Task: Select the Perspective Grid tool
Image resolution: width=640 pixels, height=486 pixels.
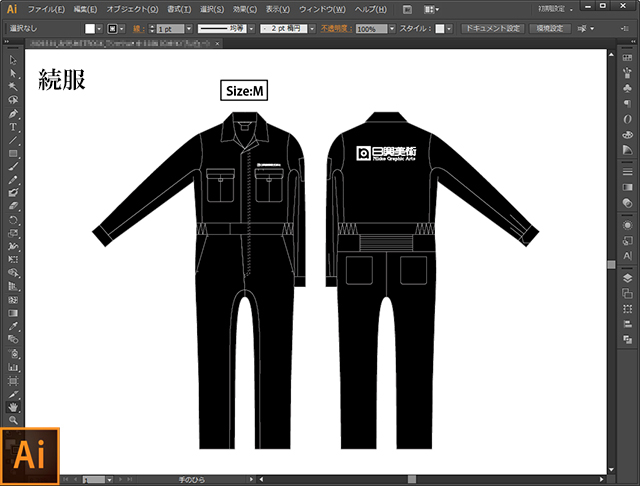Action: click(x=13, y=286)
